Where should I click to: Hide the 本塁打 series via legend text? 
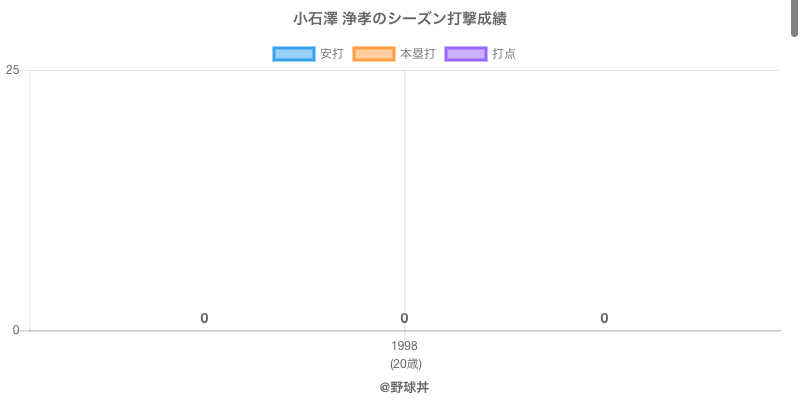point(417,54)
